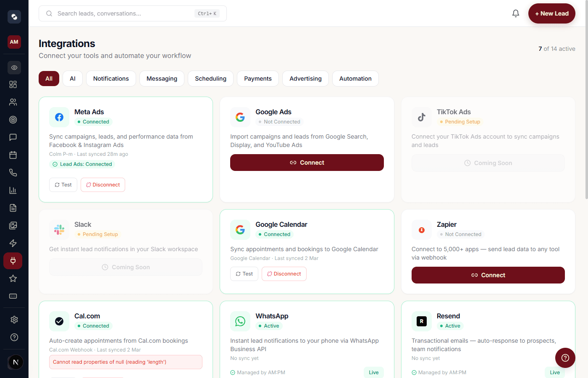Disconnect the Meta Ads integration

pos(102,184)
